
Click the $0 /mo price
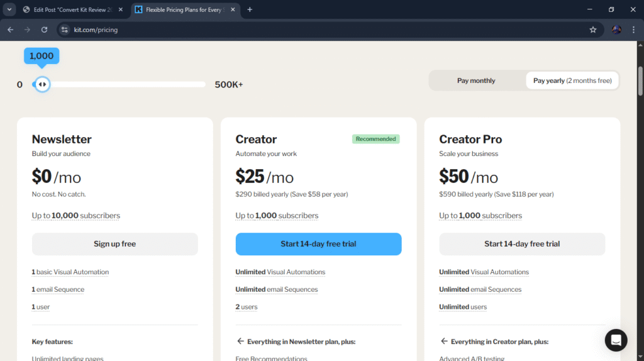(x=56, y=177)
